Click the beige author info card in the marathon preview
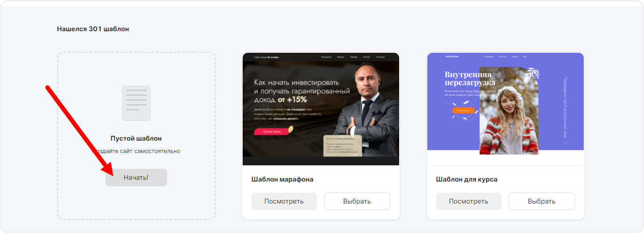Screen dimensions: 644x233 (342, 146)
